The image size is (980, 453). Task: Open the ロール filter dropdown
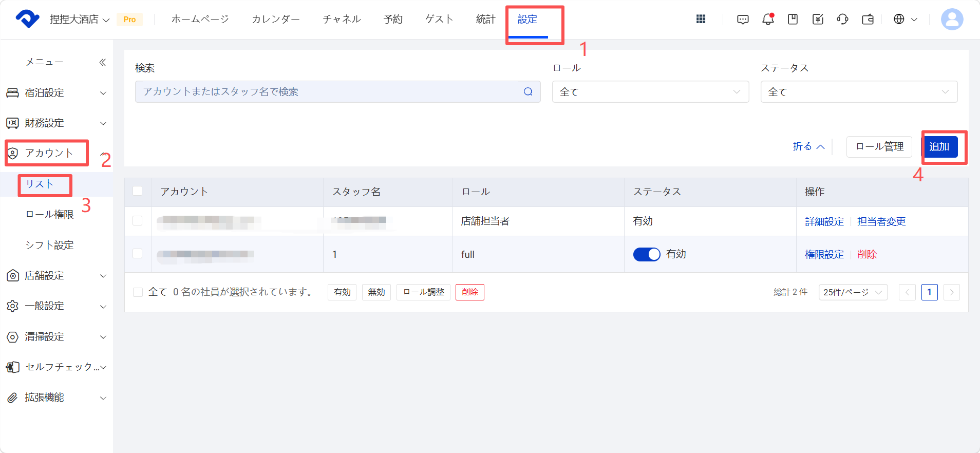[x=650, y=92]
